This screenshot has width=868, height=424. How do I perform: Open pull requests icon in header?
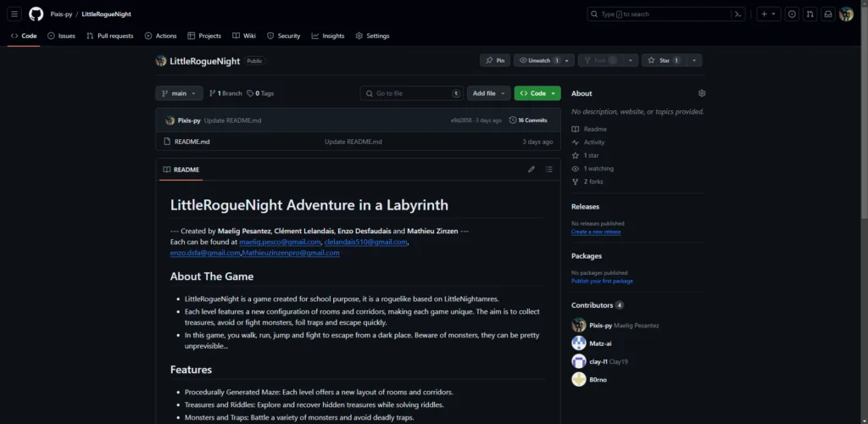click(810, 14)
